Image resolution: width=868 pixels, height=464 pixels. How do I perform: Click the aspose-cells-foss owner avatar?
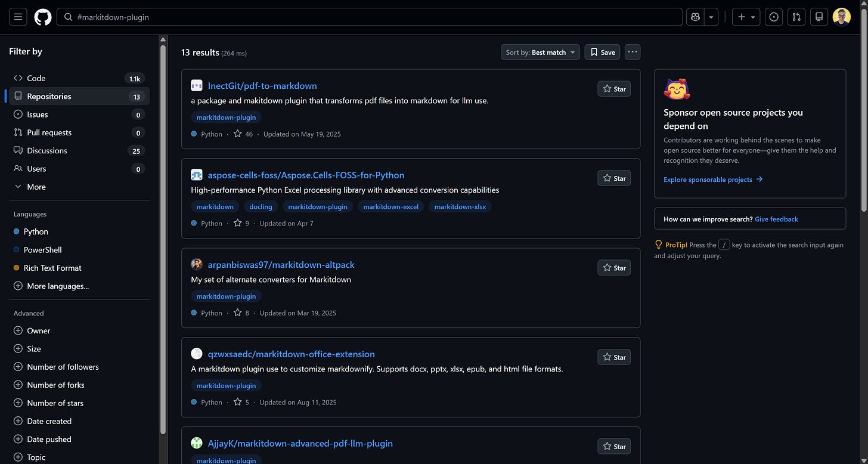click(x=197, y=175)
